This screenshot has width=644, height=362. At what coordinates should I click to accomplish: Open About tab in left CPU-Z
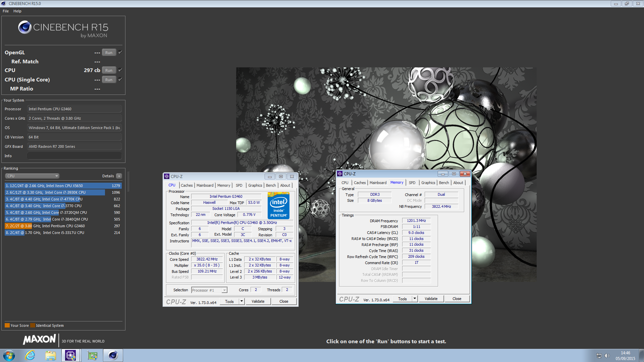(x=285, y=185)
